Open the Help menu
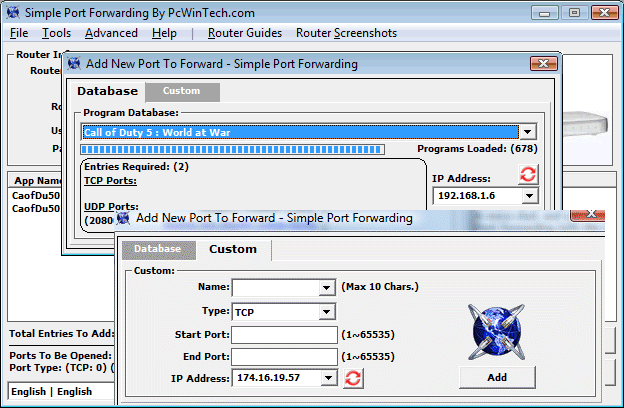624x408 pixels. point(164,33)
